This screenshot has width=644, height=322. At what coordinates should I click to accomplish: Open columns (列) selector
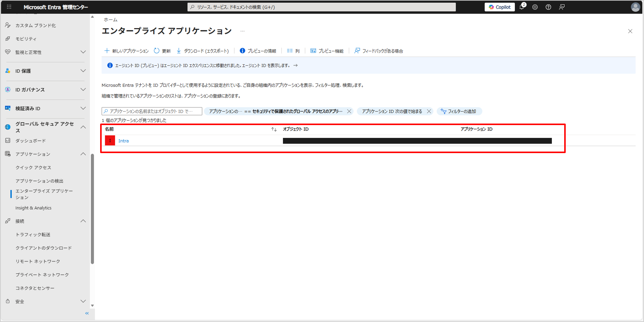293,51
